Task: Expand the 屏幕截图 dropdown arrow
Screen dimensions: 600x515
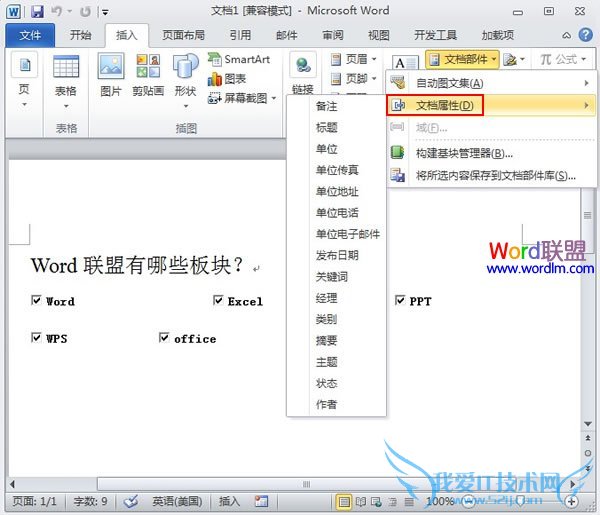Action: click(274, 98)
